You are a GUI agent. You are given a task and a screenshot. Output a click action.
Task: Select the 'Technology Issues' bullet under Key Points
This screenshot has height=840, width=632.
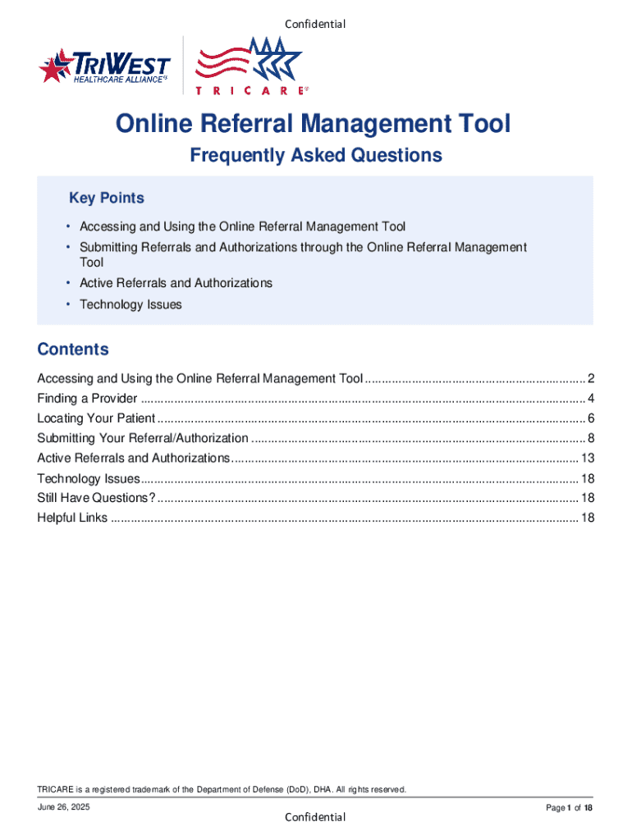pos(131,304)
